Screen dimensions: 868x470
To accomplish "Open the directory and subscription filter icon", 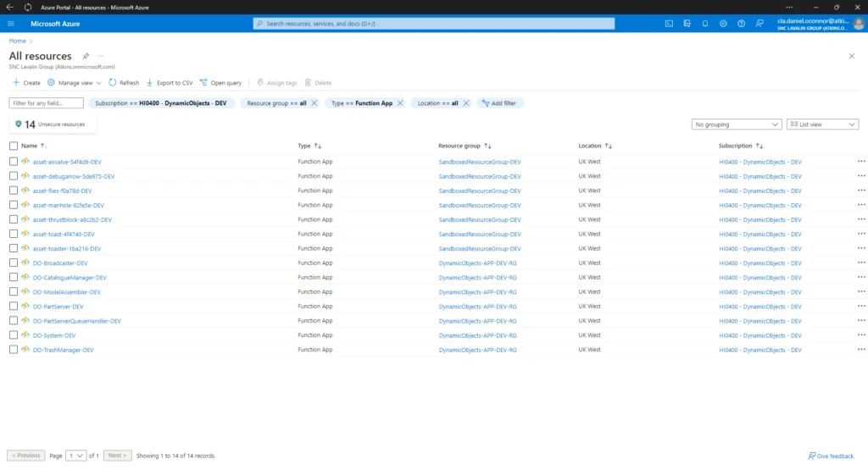I will (687, 24).
